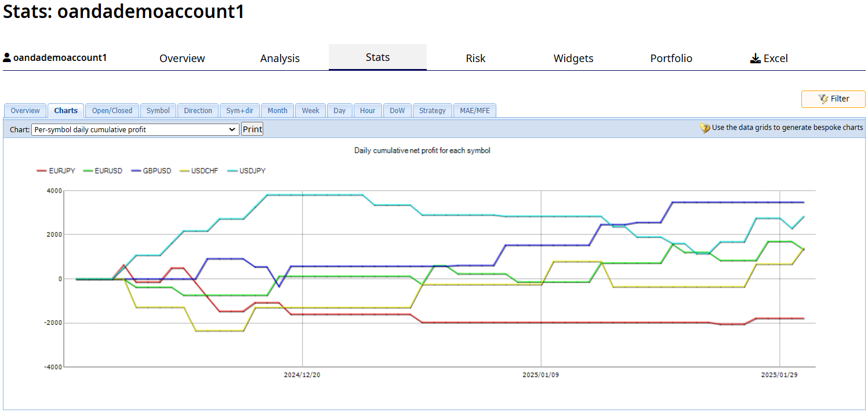Viewport: 868px width, 413px height.
Task: Toggle USDJPY series in chart legend
Action: coord(246,171)
